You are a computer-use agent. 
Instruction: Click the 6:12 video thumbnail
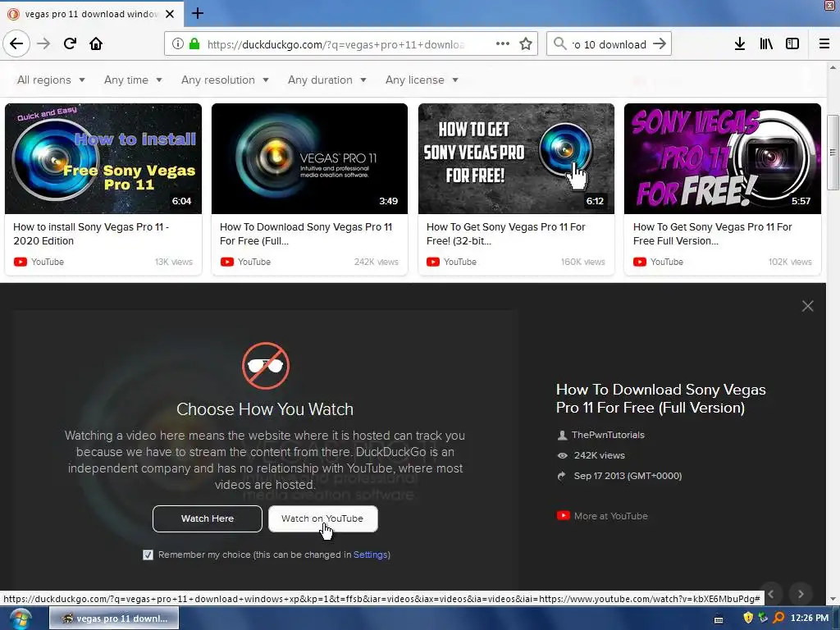tap(517, 158)
